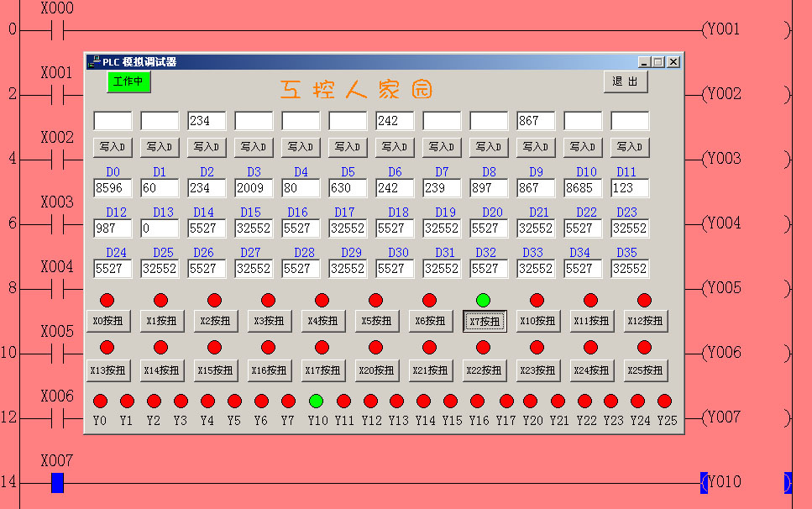This screenshot has width=812, height=509.
Task: Click 写入D below the 234 input field
Action: point(207,147)
